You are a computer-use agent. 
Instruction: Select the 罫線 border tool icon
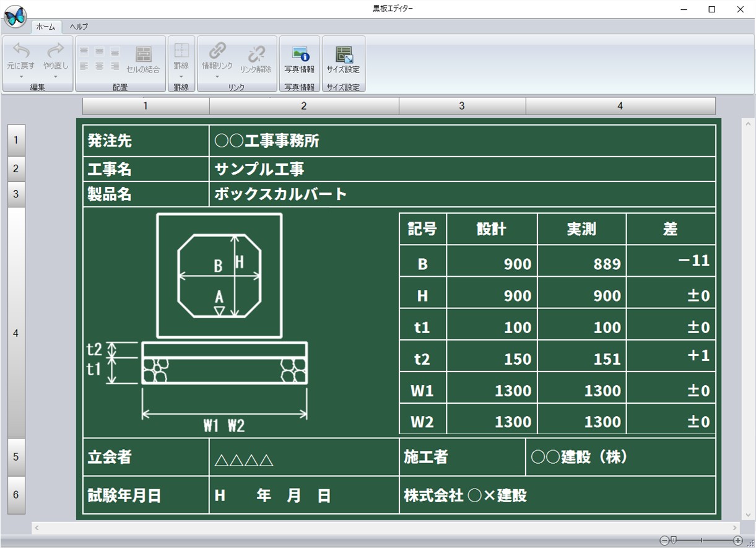181,51
